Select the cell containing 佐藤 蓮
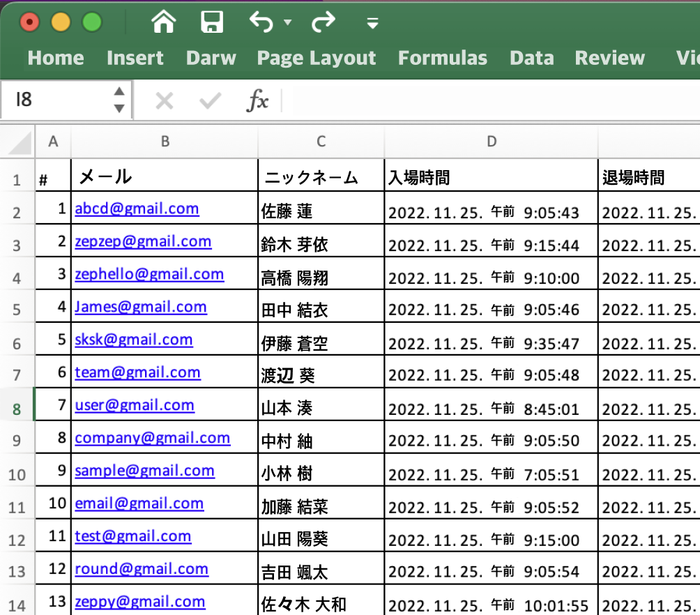Screen dimensions: 700x615 [321, 208]
